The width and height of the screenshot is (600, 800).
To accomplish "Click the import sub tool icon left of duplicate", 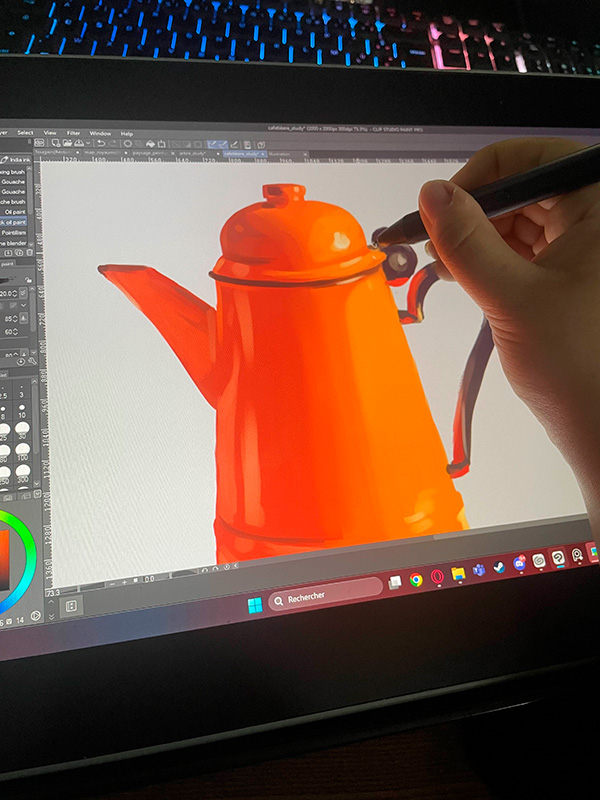I will pyautogui.click(x=8, y=253).
